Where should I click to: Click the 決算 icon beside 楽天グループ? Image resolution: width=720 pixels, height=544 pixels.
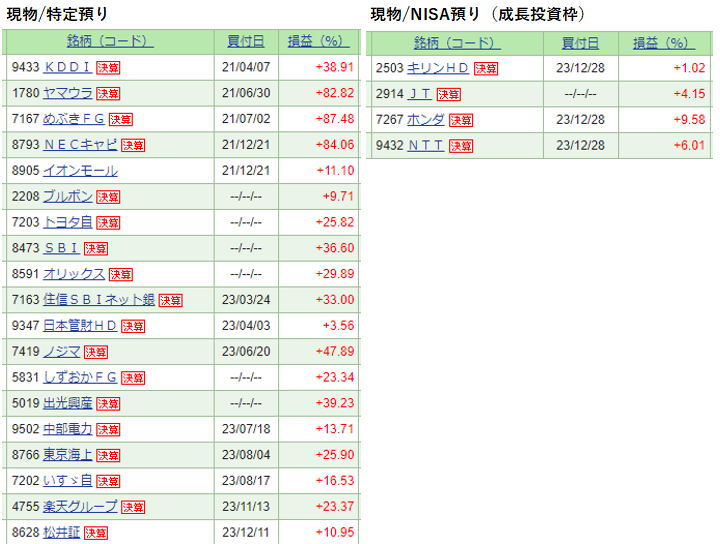tap(133, 507)
